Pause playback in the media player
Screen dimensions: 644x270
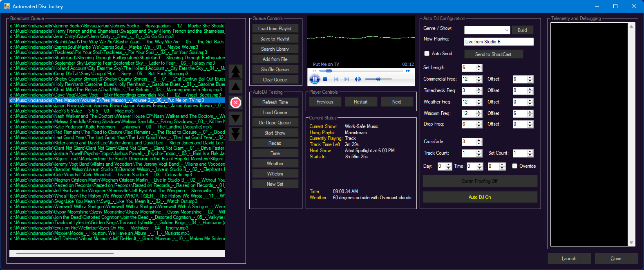click(314, 79)
